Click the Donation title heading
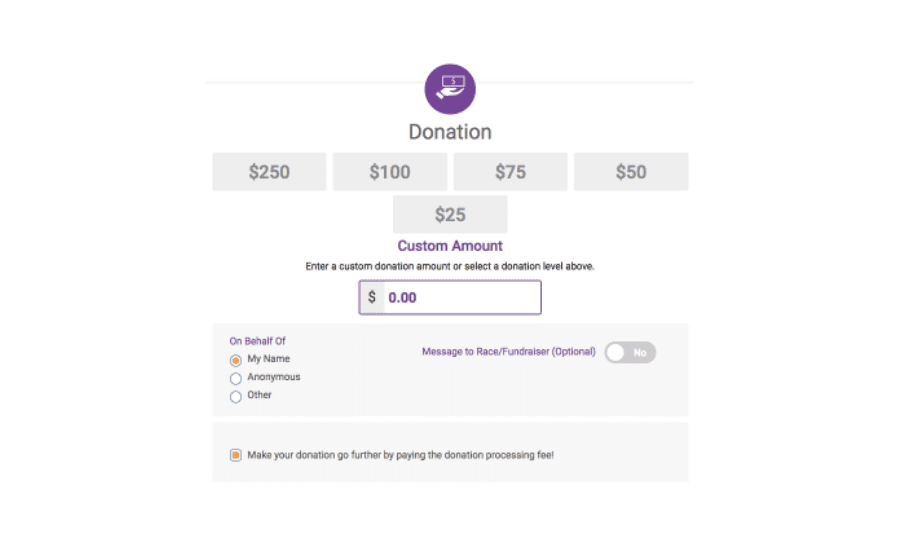Screen dimensions: 900x550 (450, 132)
